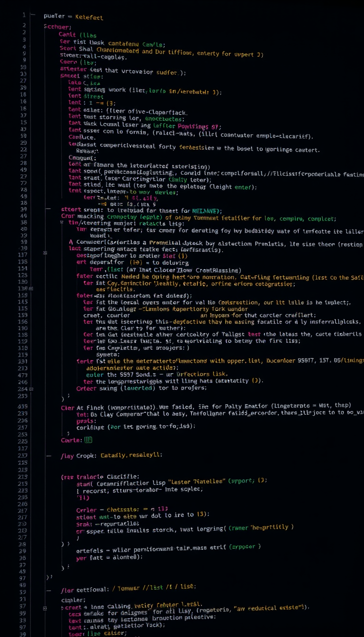Click the 'pueler = Ketefect' text on line 1
The width and height of the screenshot is (364, 637).
point(73,17)
